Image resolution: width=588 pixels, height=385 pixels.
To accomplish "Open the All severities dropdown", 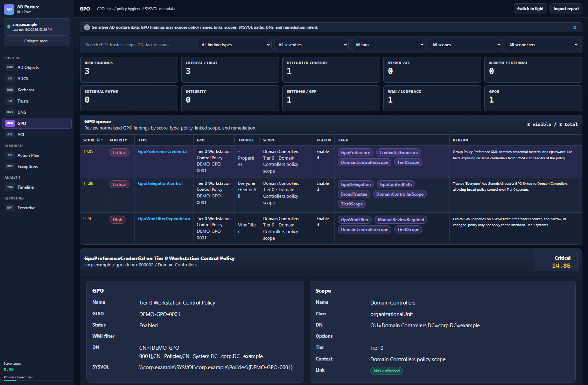I will tap(311, 44).
